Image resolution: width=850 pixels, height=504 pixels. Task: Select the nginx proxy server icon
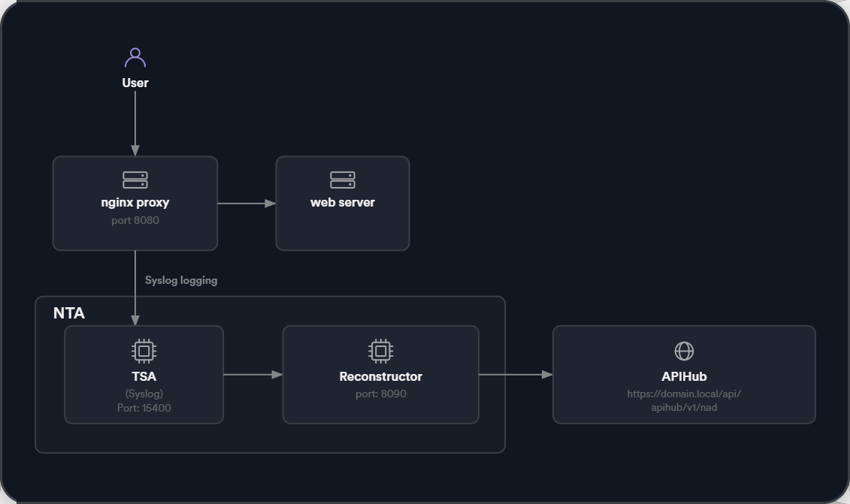pos(135,180)
